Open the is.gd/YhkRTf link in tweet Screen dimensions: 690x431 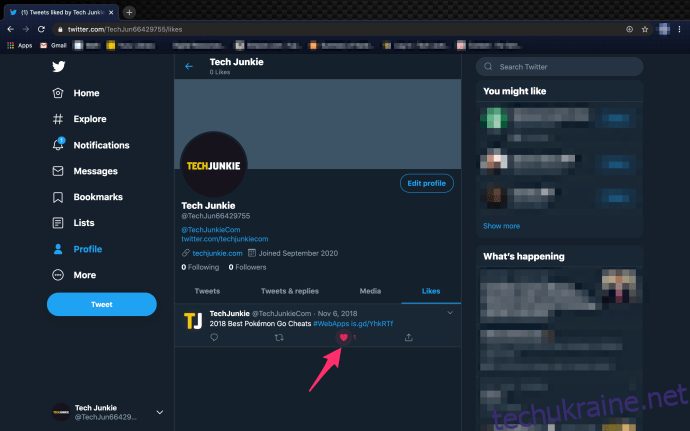pyautogui.click(x=372, y=324)
